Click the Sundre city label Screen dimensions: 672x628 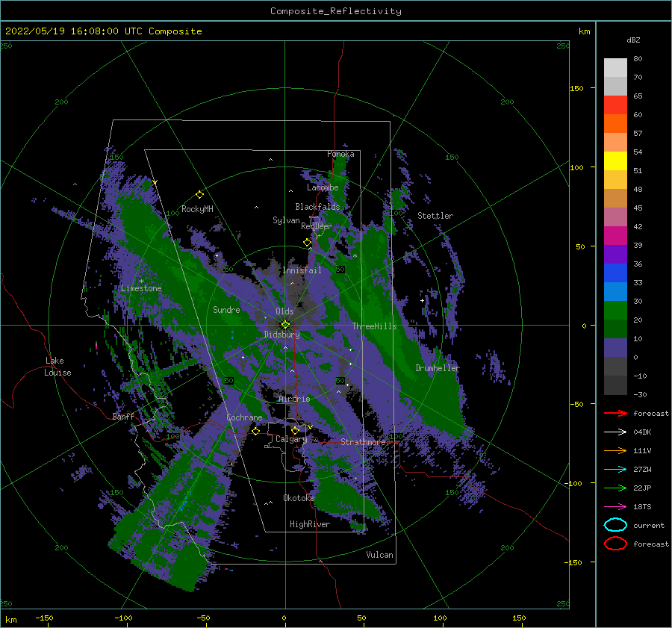pos(226,309)
